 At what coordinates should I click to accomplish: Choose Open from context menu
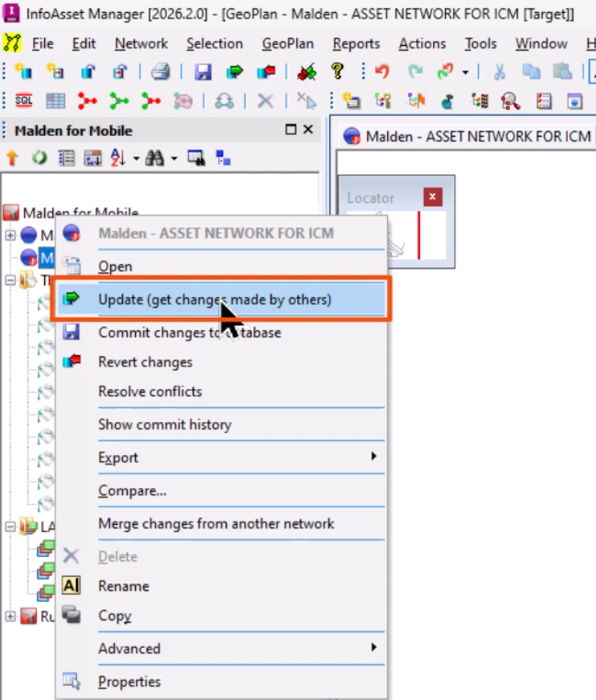pos(221,266)
